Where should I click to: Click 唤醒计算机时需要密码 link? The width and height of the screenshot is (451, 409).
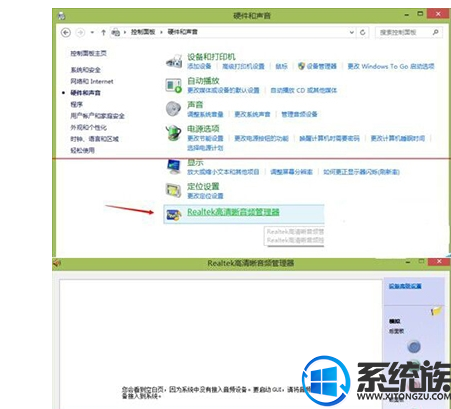[329, 138]
